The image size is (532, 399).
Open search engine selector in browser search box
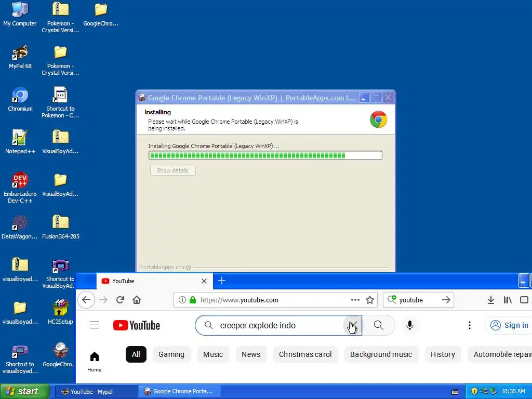pyautogui.click(x=392, y=299)
